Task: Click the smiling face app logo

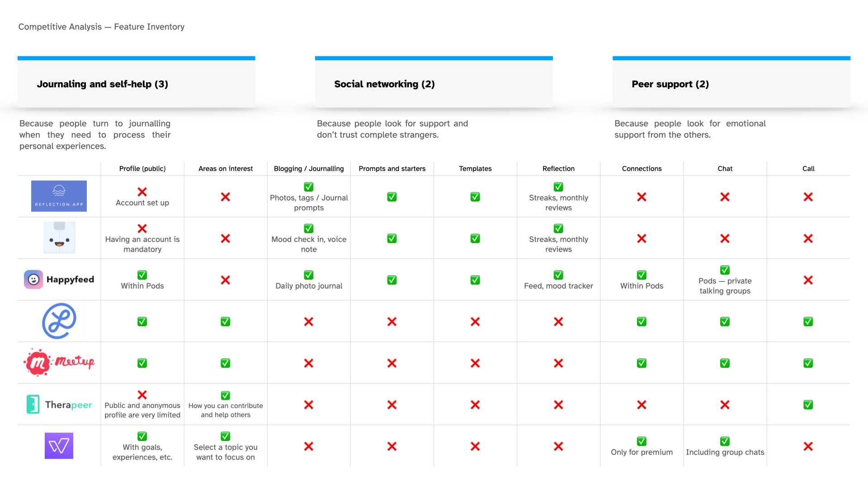Action: 59,238
